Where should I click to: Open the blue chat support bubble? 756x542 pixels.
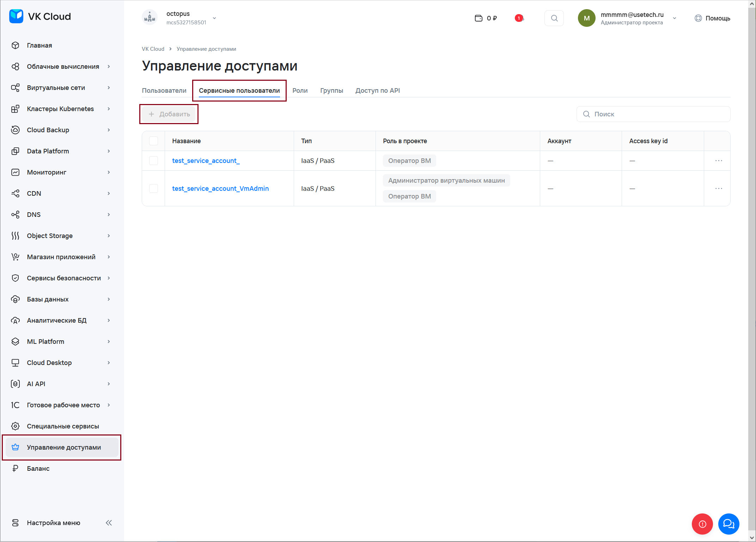coord(729,524)
